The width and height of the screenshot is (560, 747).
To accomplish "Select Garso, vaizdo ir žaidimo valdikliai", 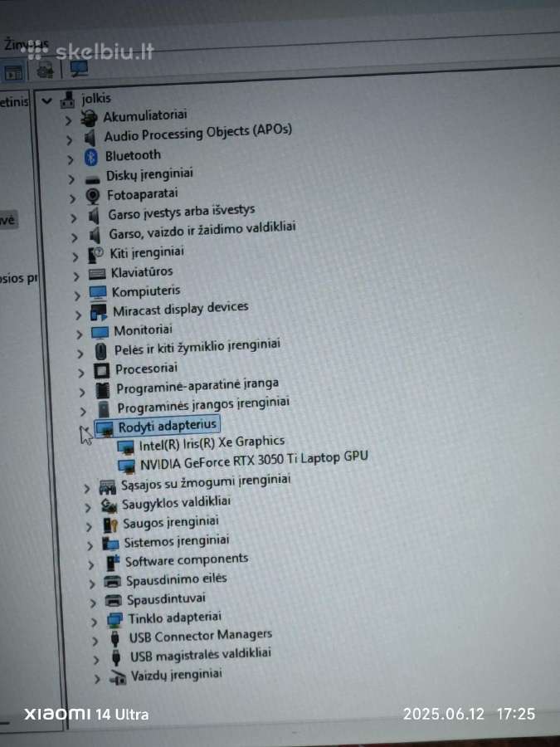I will (x=202, y=230).
